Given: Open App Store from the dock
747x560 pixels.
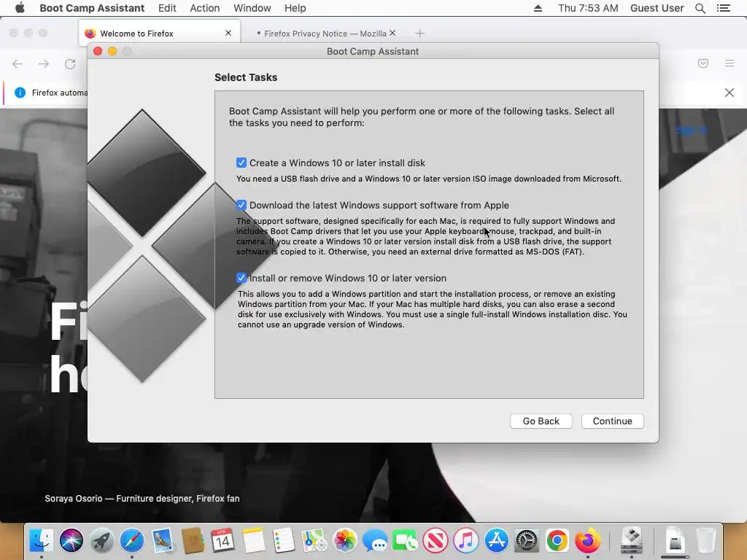Looking at the screenshot, I should tap(496, 541).
